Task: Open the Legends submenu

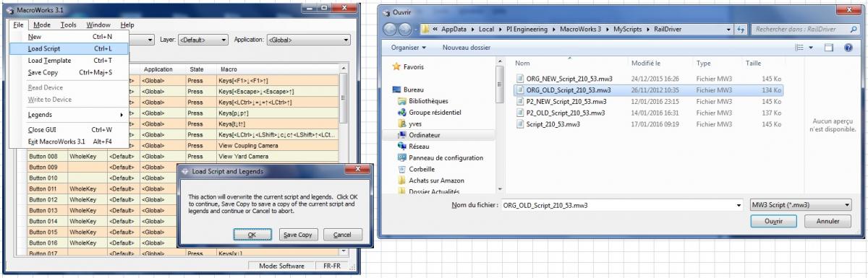Action: 69,114
